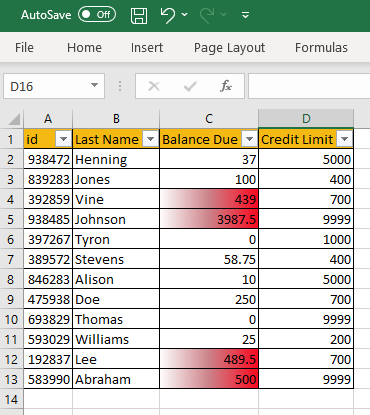The width and height of the screenshot is (370, 415).
Task: Select column A header
Action: point(48,119)
